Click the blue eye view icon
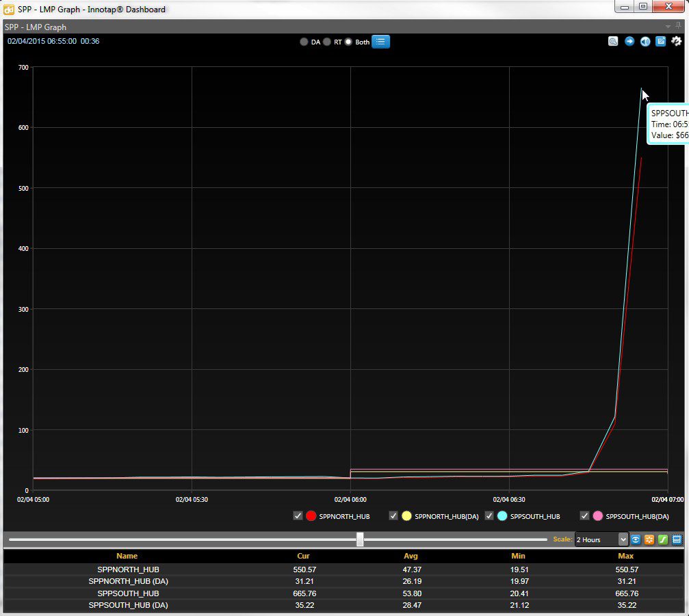Image resolution: width=689 pixels, height=616 pixels. click(636, 539)
